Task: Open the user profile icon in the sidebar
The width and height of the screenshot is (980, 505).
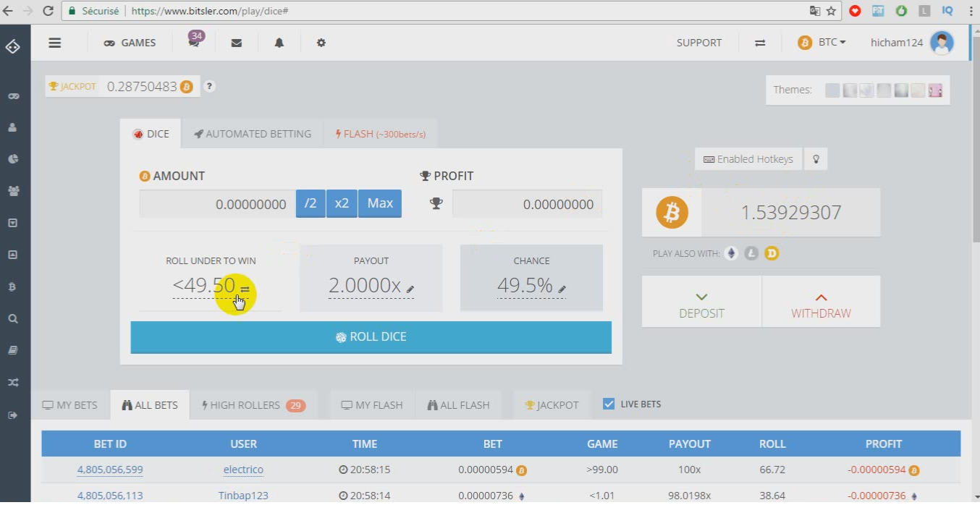Action: pyautogui.click(x=13, y=127)
